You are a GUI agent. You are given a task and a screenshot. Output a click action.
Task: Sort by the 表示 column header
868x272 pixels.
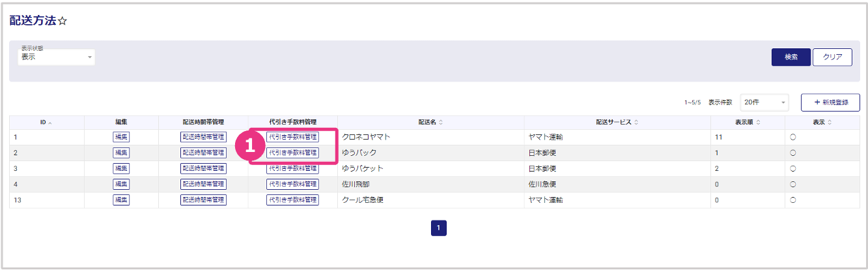point(822,123)
